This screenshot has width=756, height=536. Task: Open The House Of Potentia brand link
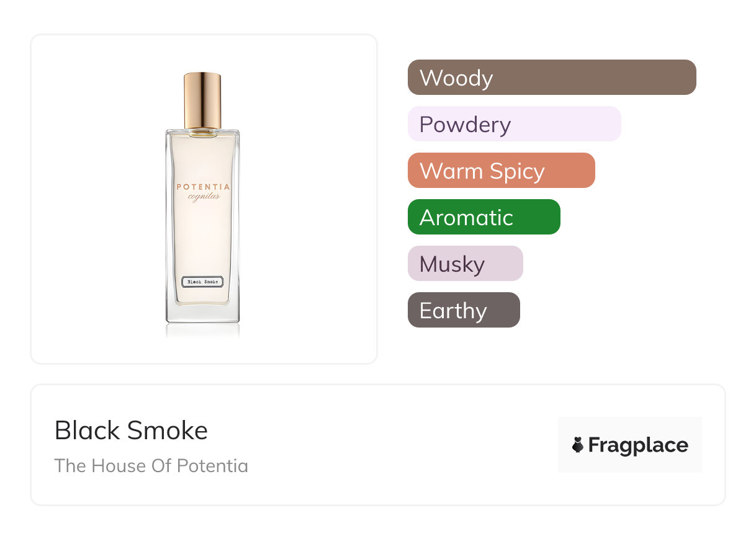click(151, 466)
